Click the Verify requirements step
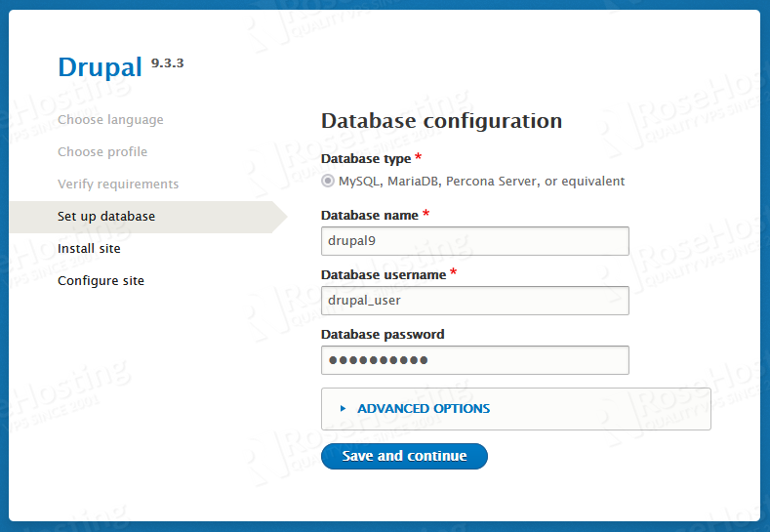 click(118, 184)
